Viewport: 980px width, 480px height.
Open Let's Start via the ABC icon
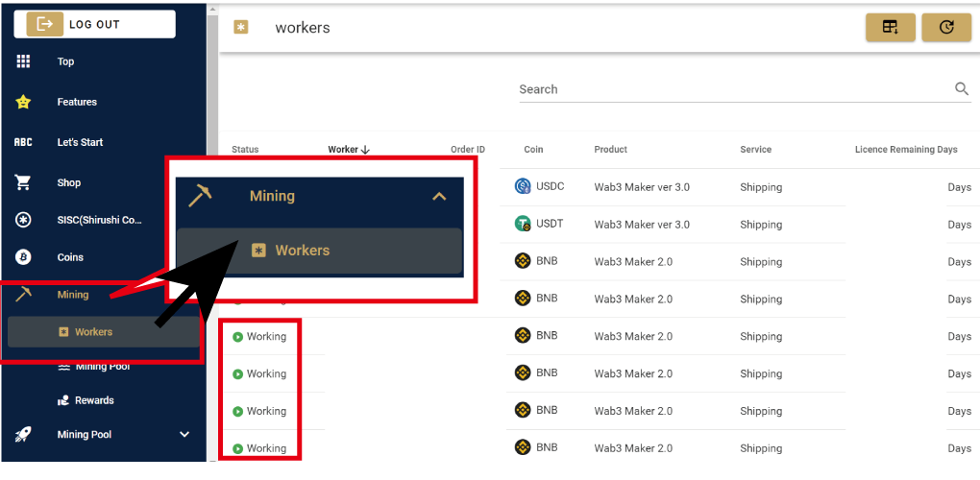pos(23,142)
